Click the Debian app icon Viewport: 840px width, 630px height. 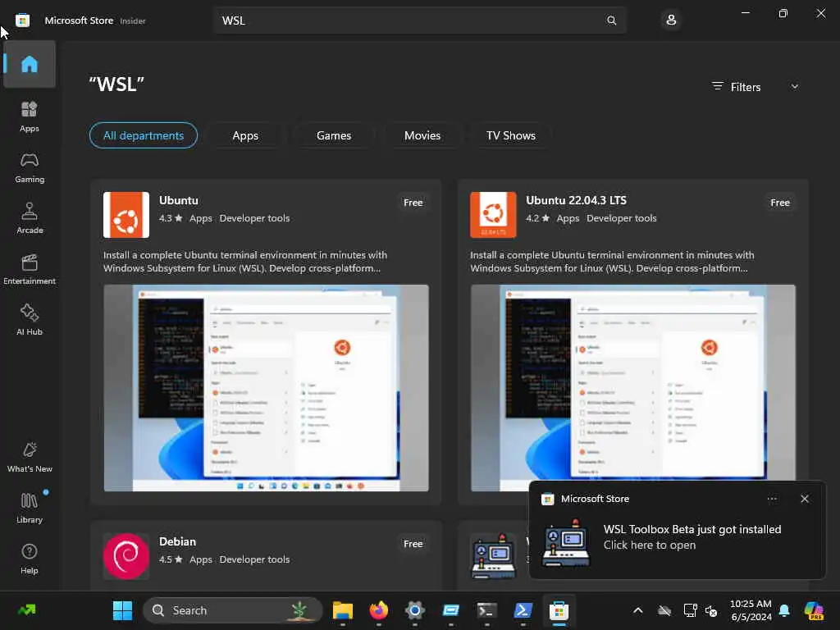[x=126, y=556]
